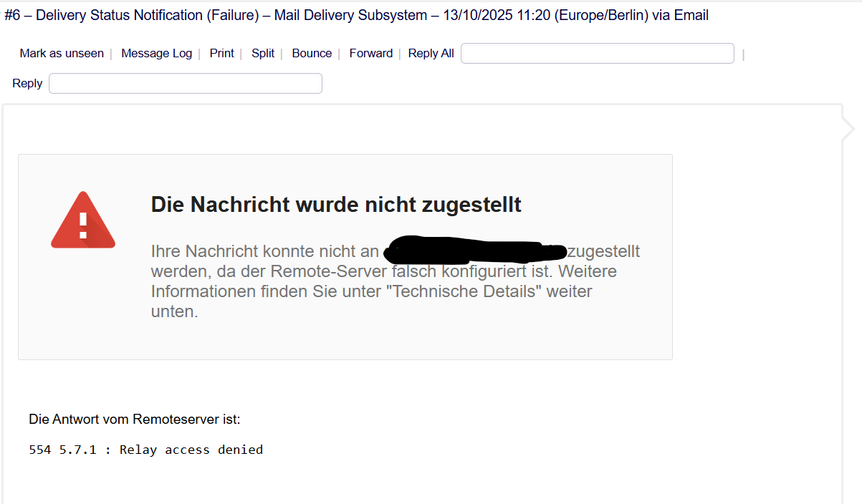The width and height of the screenshot is (862, 504).
Task: Forward the delivery status notification
Action: (x=370, y=54)
